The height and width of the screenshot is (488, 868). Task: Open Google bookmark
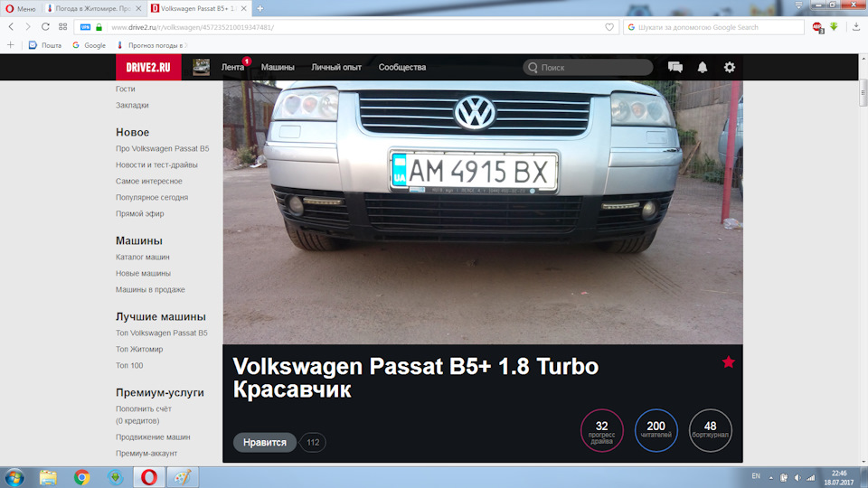pyautogui.click(x=90, y=45)
